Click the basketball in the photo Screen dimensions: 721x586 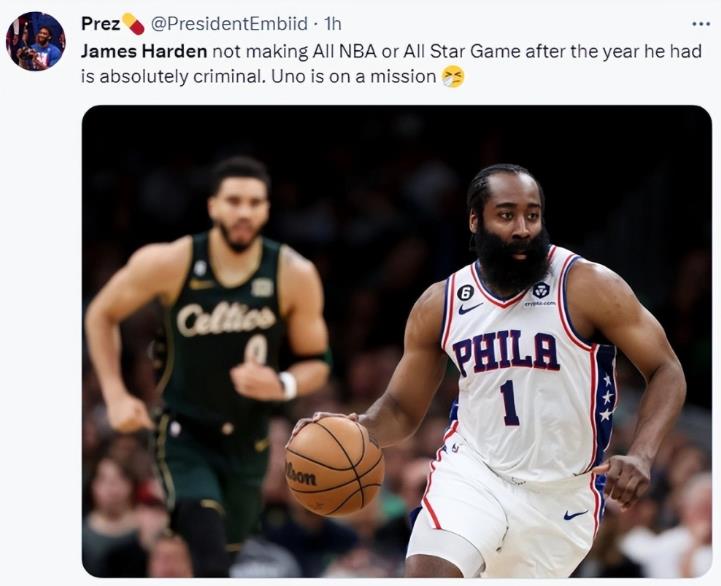(333, 466)
